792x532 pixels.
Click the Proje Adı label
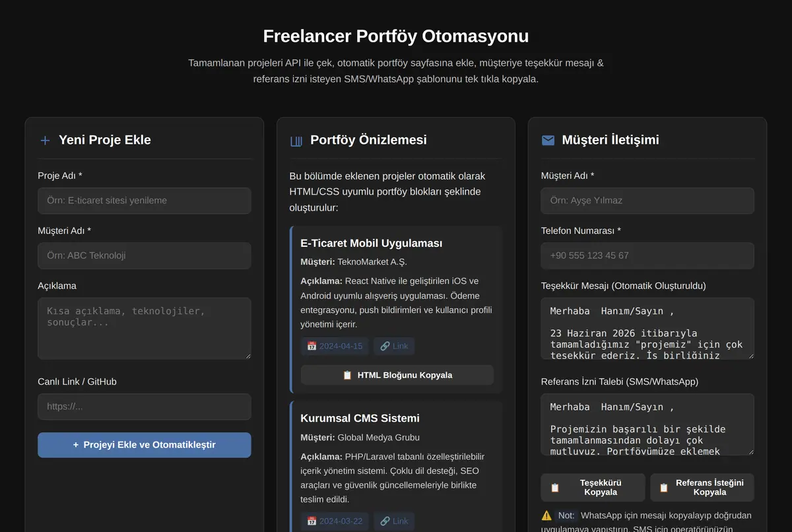tap(60, 176)
